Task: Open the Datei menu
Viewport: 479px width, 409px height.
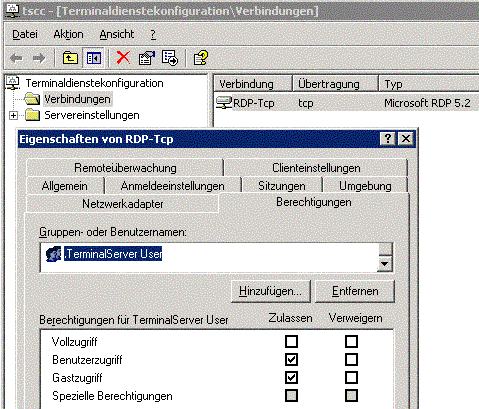Action: tap(25, 34)
